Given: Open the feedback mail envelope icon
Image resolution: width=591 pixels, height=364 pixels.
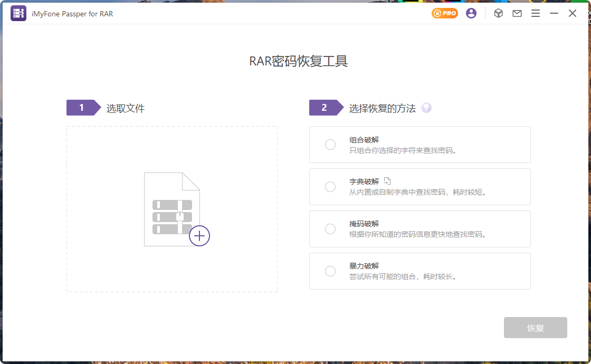Looking at the screenshot, I should 517,13.
